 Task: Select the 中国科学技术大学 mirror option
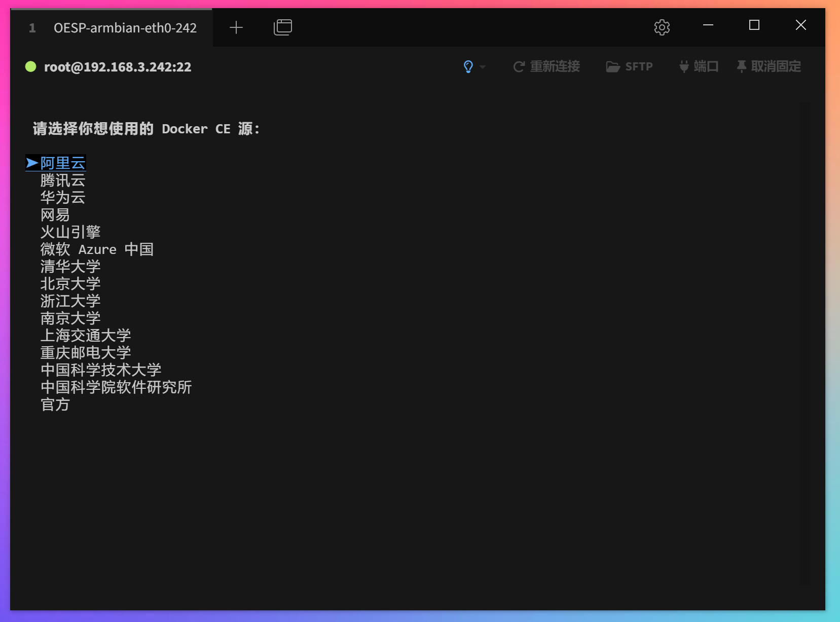(101, 370)
